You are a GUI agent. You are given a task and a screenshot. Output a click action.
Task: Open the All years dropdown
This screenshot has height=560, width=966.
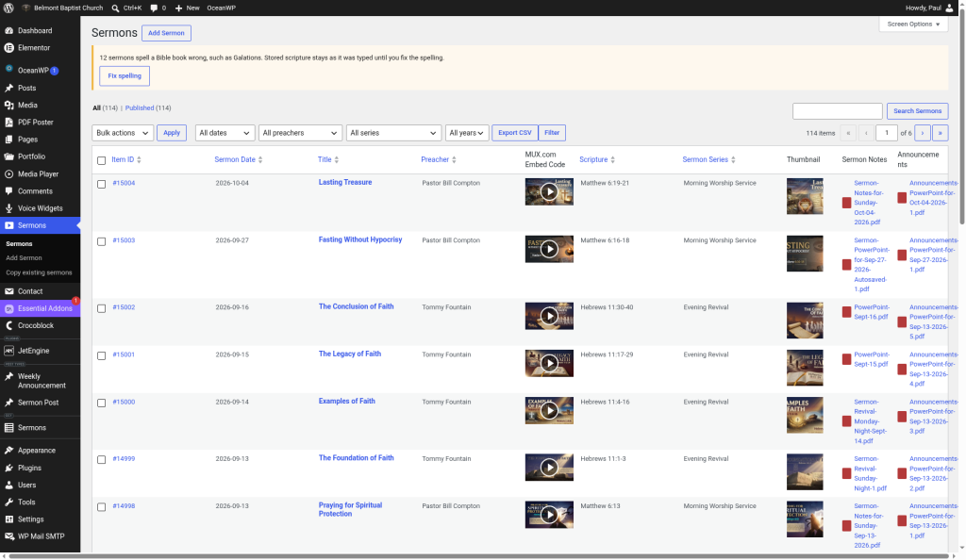467,133
